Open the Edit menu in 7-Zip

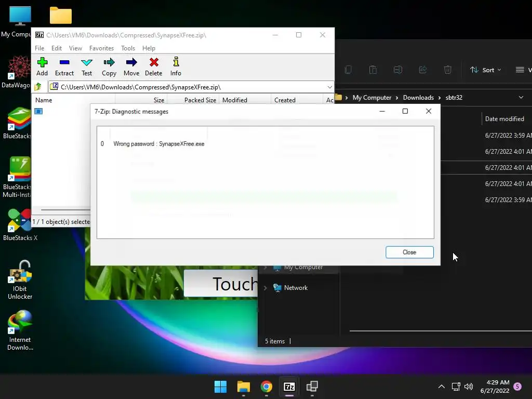56,48
